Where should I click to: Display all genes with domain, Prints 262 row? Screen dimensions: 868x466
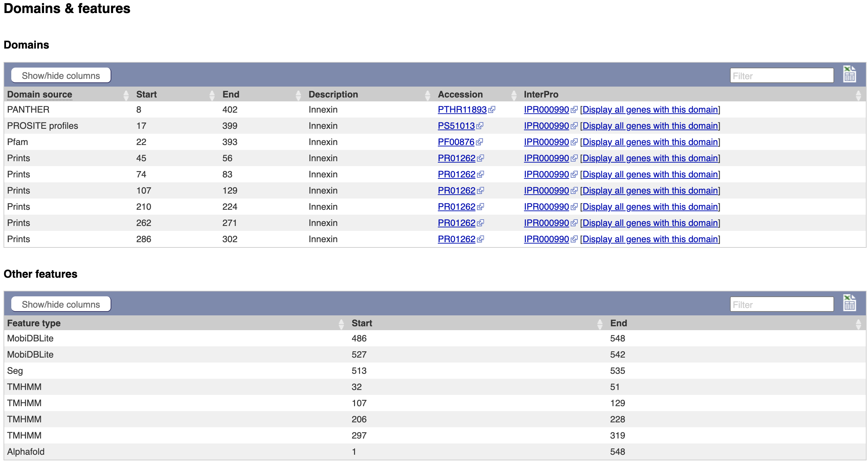[x=650, y=223]
